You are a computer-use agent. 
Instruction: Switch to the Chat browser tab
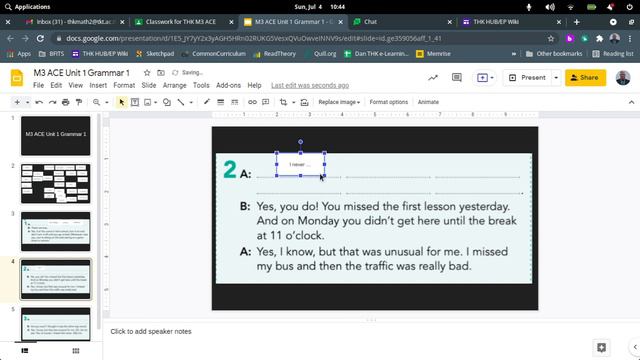click(370, 22)
